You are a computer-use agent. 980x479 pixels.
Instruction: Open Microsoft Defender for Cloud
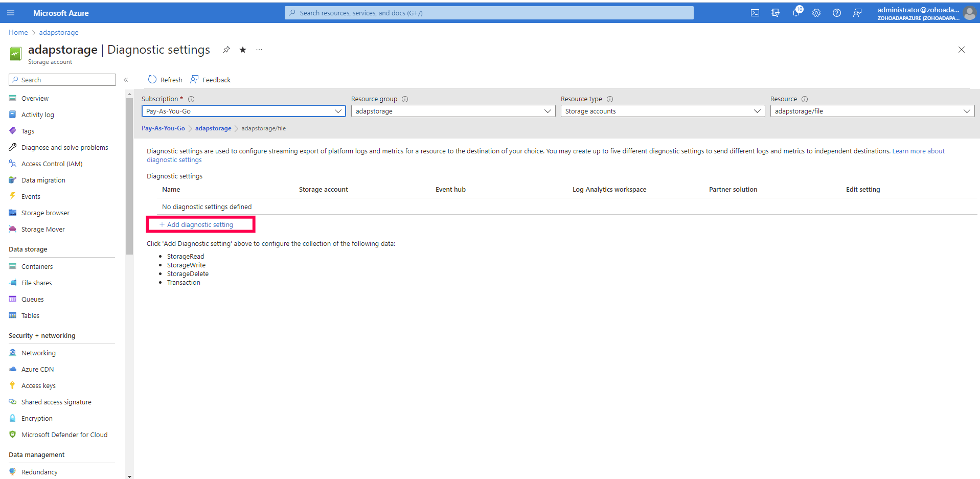tap(64, 434)
